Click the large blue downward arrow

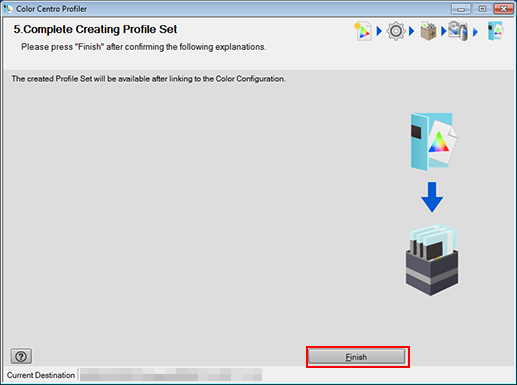coord(432,197)
